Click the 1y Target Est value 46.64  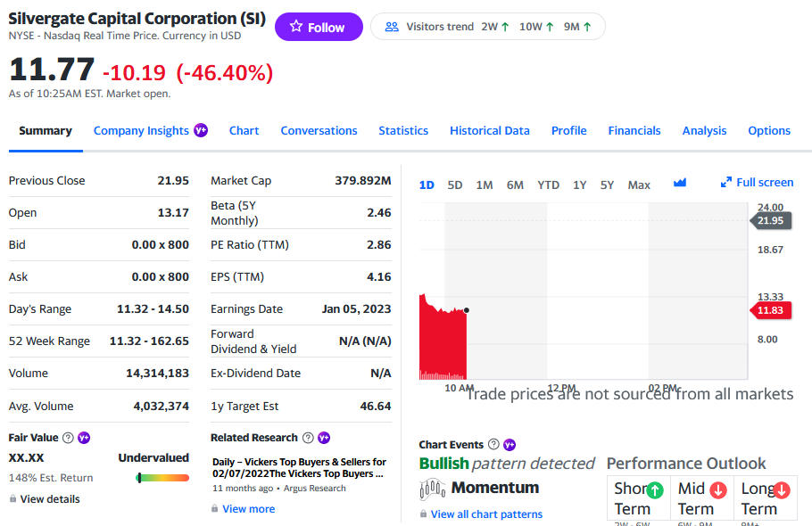pyautogui.click(x=376, y=406)
